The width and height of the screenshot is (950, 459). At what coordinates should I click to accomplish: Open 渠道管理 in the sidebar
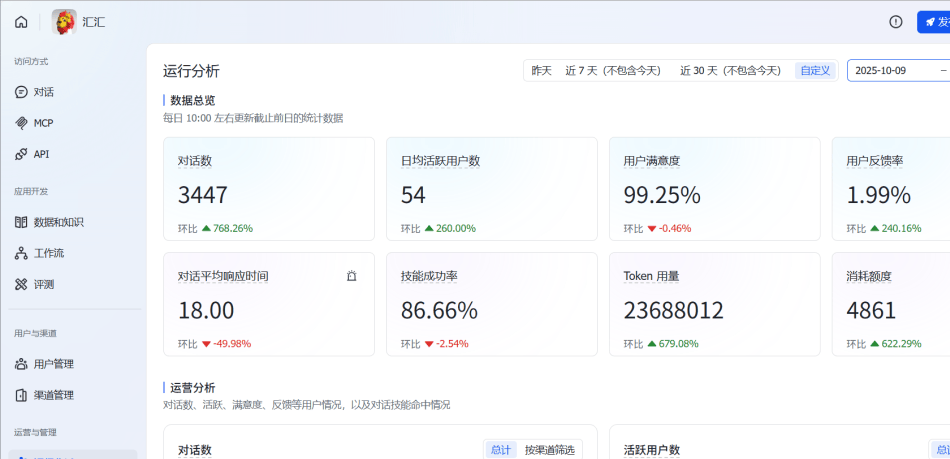pyautogui.click(x=53, y=395)
